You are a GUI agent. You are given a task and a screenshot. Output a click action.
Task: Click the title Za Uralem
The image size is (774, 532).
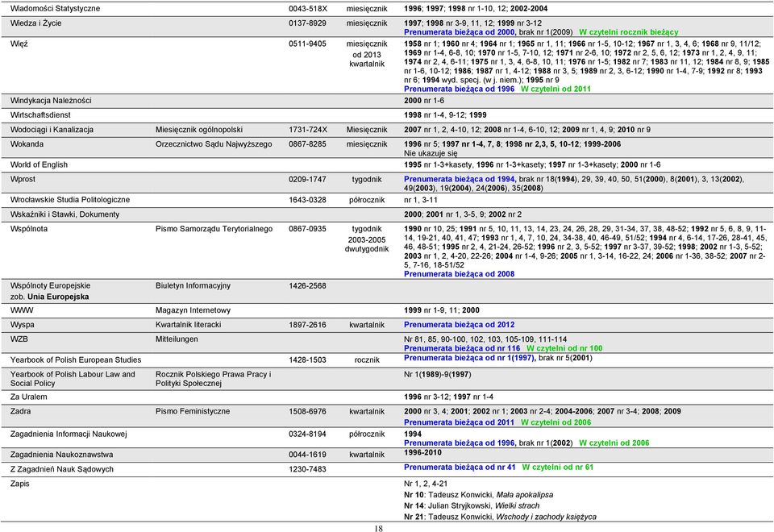click(29, 397)
